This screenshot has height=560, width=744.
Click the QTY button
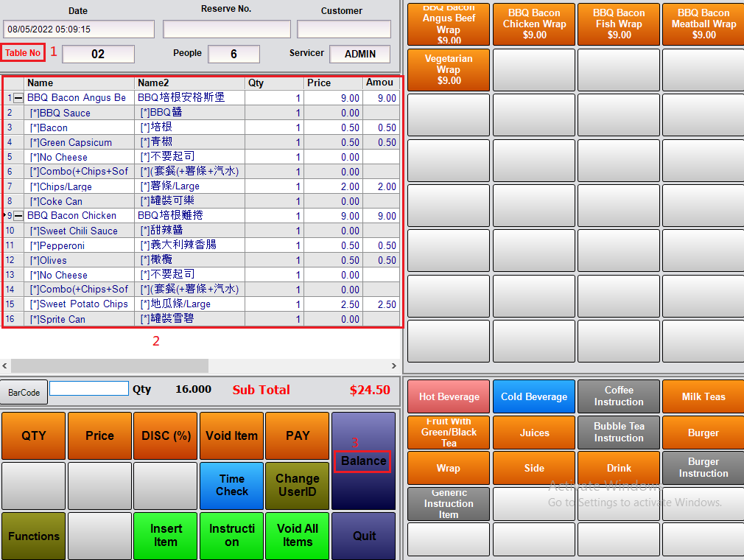tap(34, 435)
